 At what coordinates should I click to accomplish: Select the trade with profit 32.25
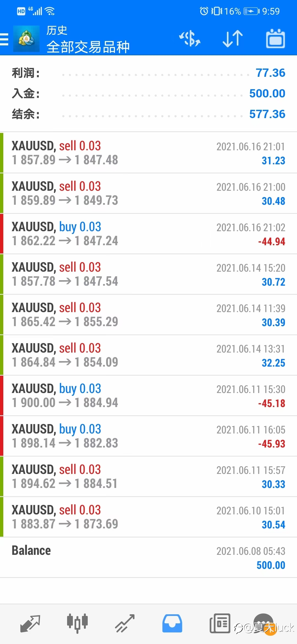148,355
